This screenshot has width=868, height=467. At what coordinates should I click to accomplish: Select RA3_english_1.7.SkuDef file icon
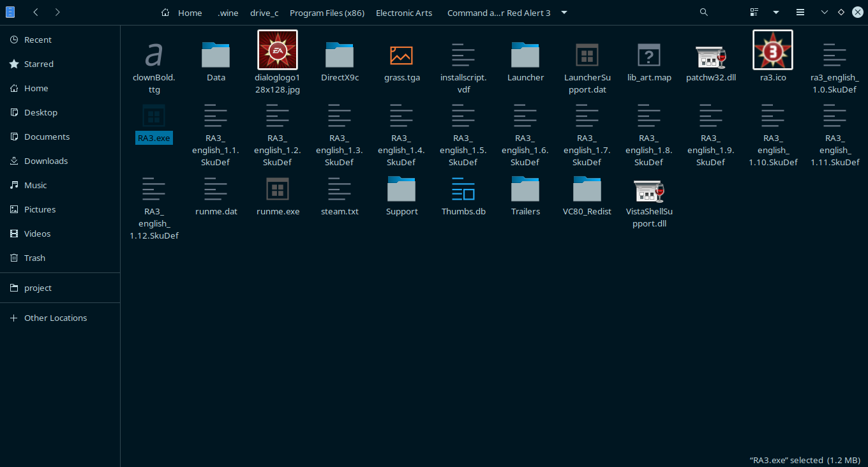tap(587, 116)
